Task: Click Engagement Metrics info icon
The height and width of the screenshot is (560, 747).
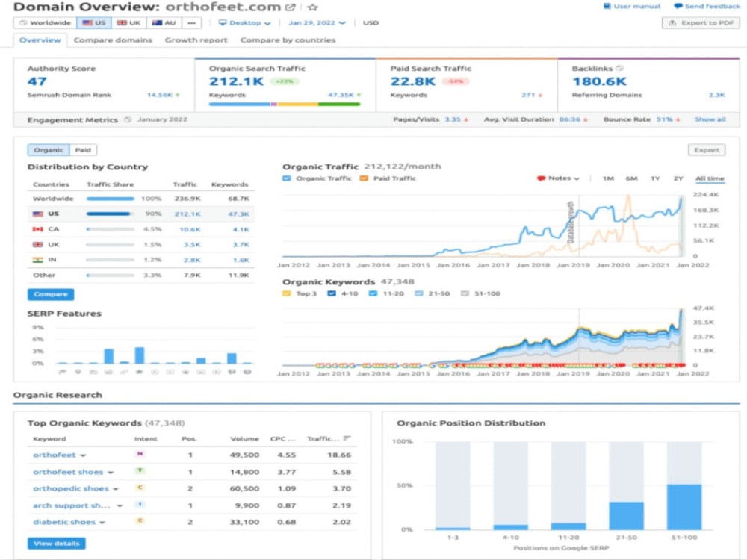Action: point(128,119)
